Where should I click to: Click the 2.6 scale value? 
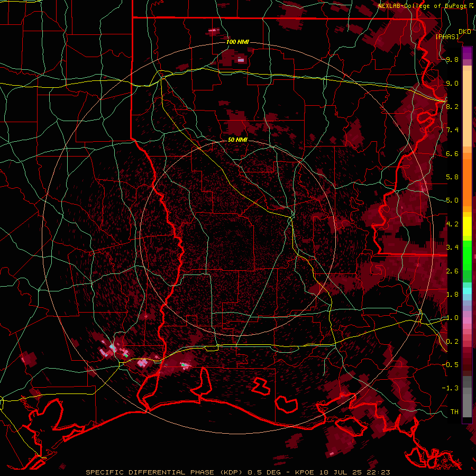(452, 271)
